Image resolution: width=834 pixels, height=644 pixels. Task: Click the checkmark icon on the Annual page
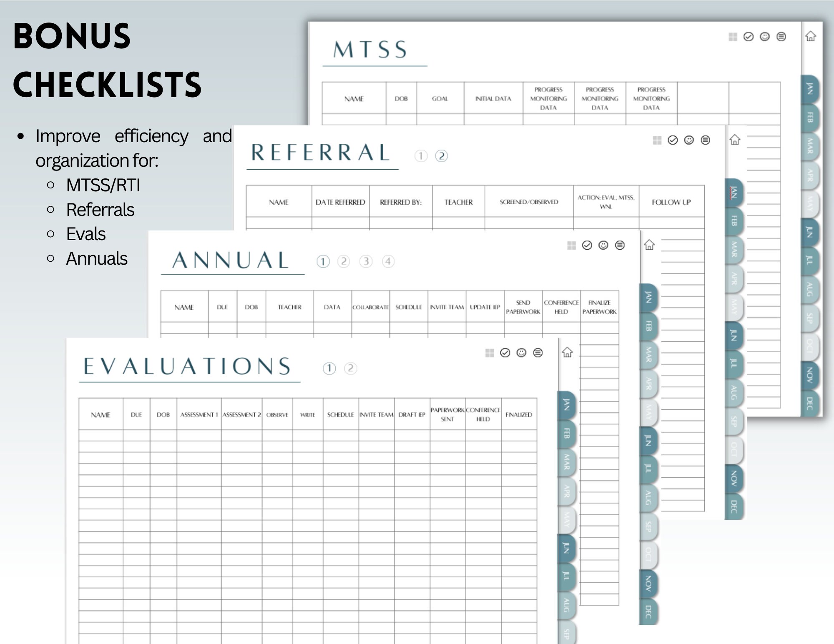pyautogui.click(x=588, y=246)
